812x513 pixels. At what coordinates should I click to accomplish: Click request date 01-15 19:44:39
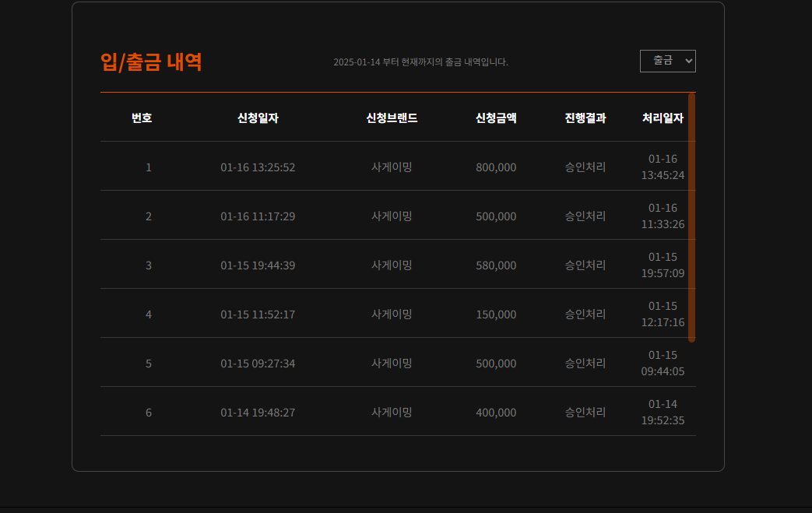click(258, 265)
